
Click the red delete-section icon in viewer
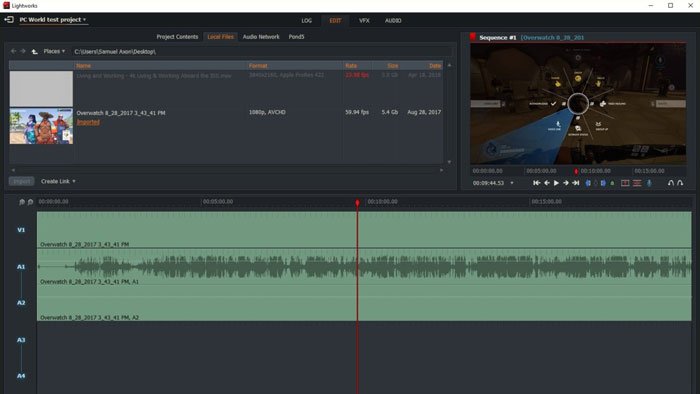(x=637, y=183)
